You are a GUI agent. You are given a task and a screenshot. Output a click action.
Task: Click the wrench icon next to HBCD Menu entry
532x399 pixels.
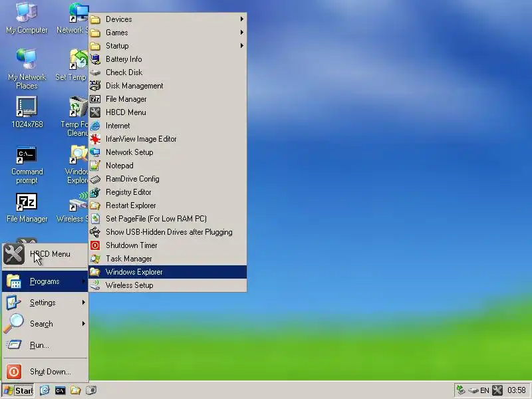(x=95, y=112)
